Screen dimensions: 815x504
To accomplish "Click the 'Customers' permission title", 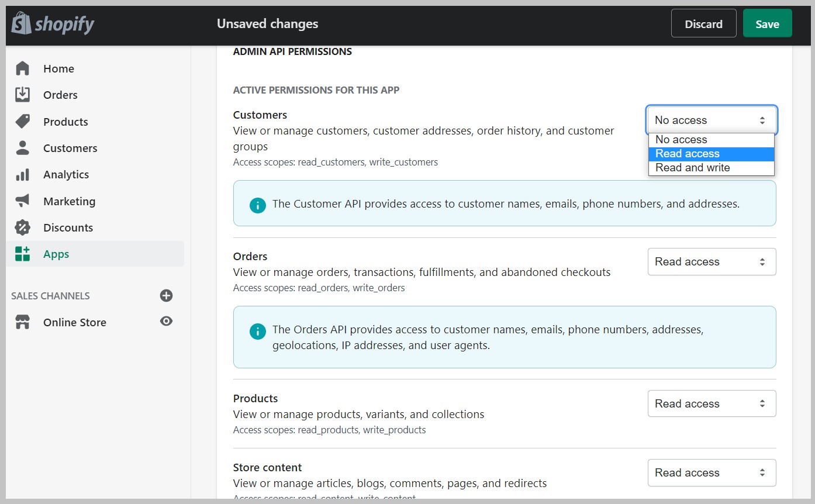I will (x=260, y=115).
